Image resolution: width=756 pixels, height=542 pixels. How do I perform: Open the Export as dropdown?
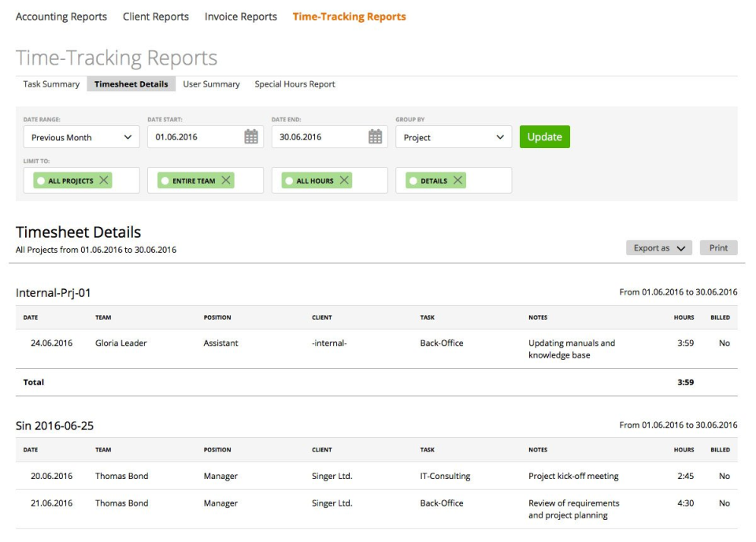(x=658, y=247)
